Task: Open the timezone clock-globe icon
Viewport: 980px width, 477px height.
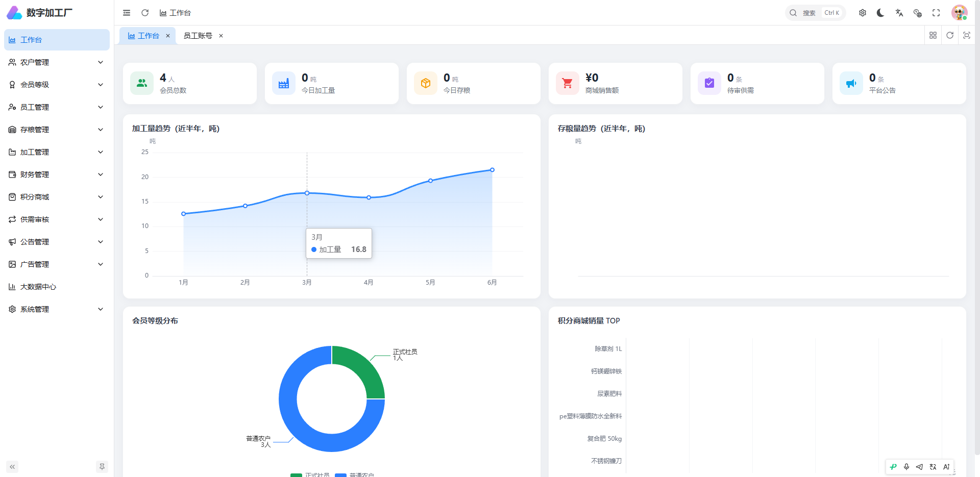Action: coord(918,13)
